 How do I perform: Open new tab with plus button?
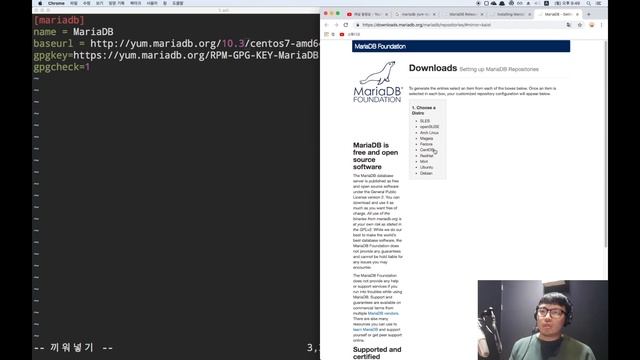589,14
